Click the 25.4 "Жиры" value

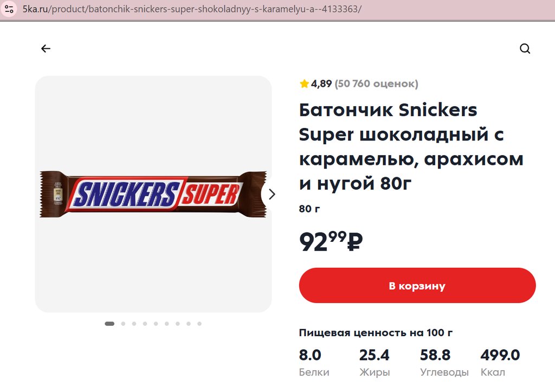pos(374,356)
